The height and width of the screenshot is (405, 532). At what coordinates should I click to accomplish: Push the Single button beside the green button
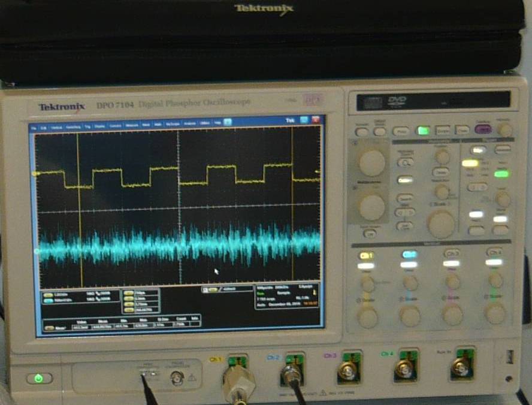[443, 130]
